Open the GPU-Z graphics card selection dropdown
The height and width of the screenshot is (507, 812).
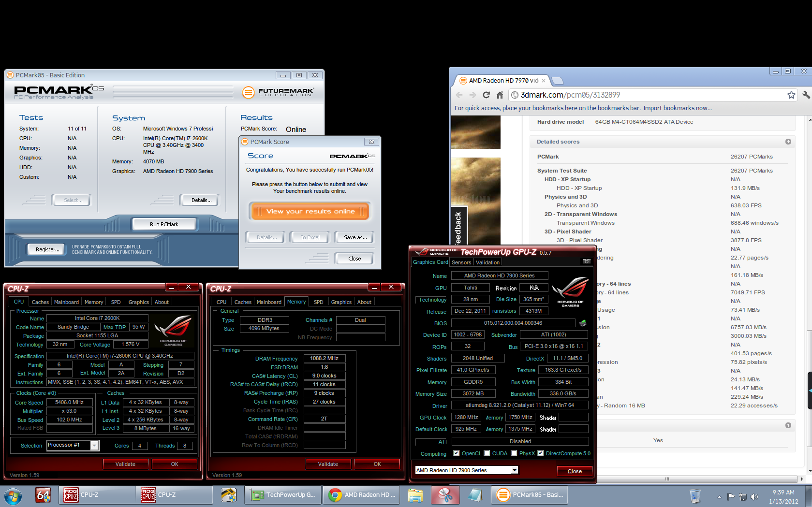(x=515, y=470)
